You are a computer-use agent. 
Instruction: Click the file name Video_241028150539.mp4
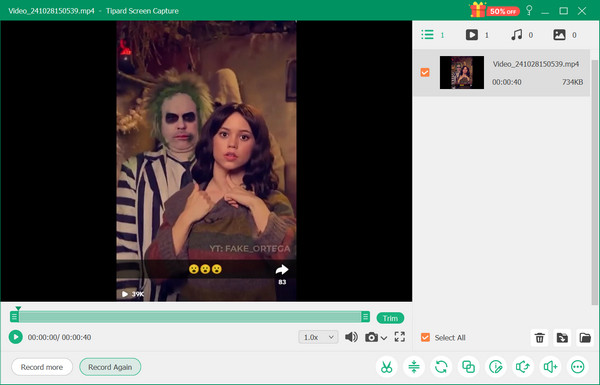point(536,64)
